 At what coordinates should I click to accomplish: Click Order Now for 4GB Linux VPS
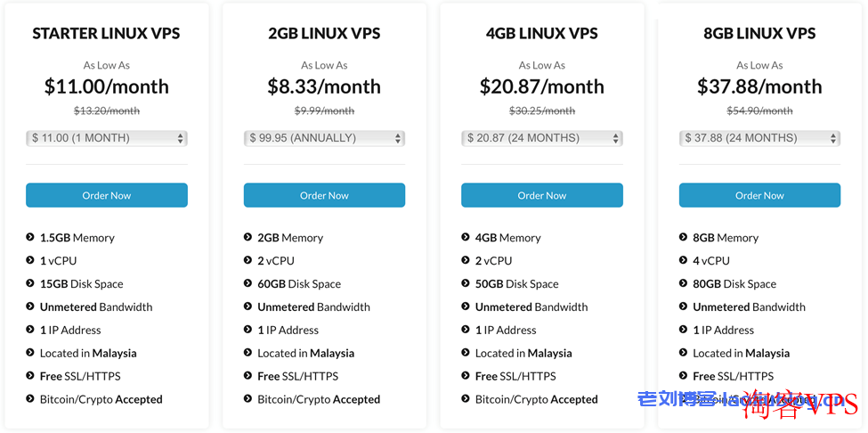pos(542,195)
